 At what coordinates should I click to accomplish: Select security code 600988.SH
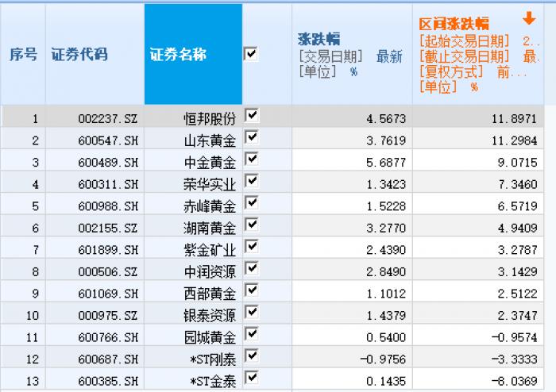point(108,206)
